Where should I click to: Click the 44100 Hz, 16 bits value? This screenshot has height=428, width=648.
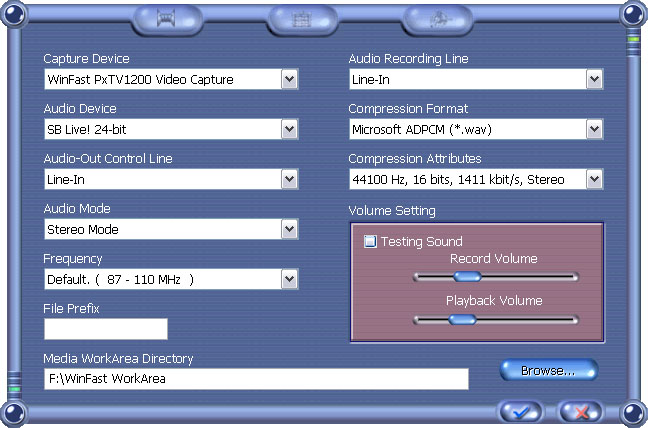pyautogui.click(x=458, y=180)
